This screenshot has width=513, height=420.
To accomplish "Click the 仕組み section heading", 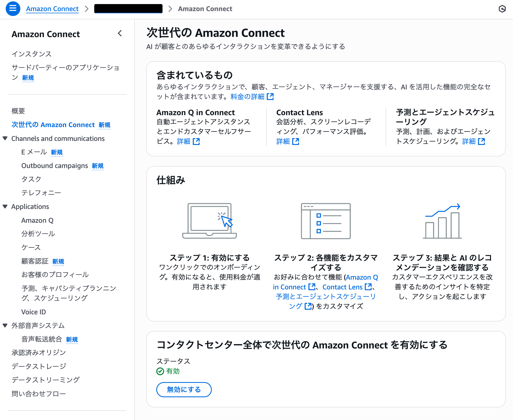I will (171, 180).
